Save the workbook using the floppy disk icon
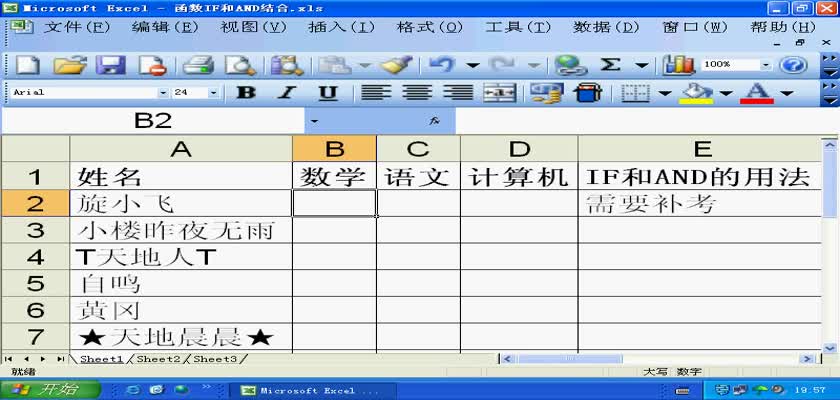The image size is (840, 400). click(x=110, y=66)
